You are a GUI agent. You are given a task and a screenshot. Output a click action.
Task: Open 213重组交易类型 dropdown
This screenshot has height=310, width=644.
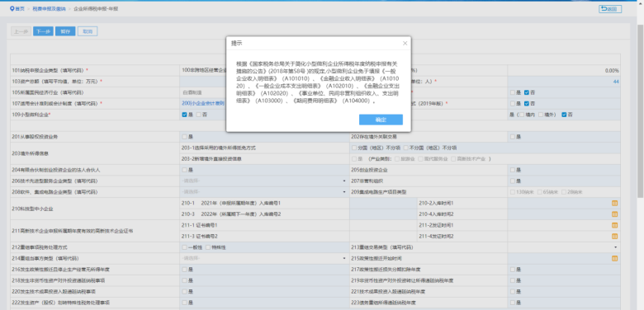564,247
